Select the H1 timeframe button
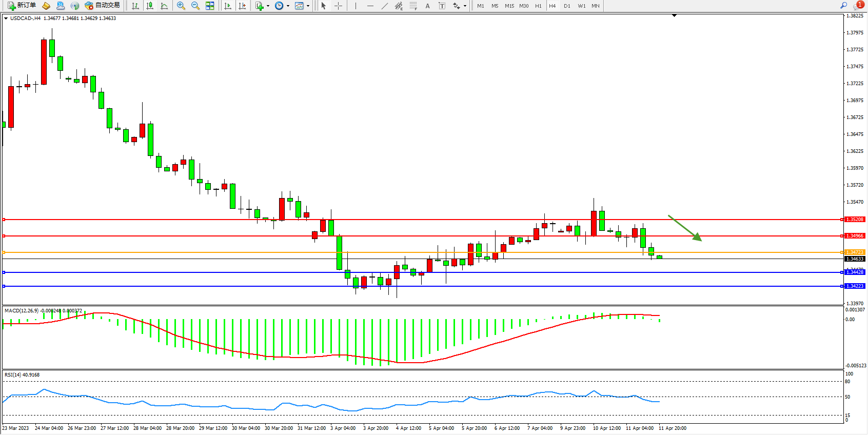The height and width of the screenshot is (435, 868). click(x=538, y=6)
